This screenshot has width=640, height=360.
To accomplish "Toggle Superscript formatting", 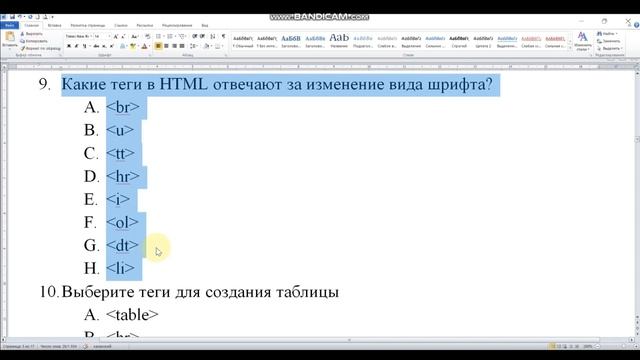I will click(x=112, y=46).
